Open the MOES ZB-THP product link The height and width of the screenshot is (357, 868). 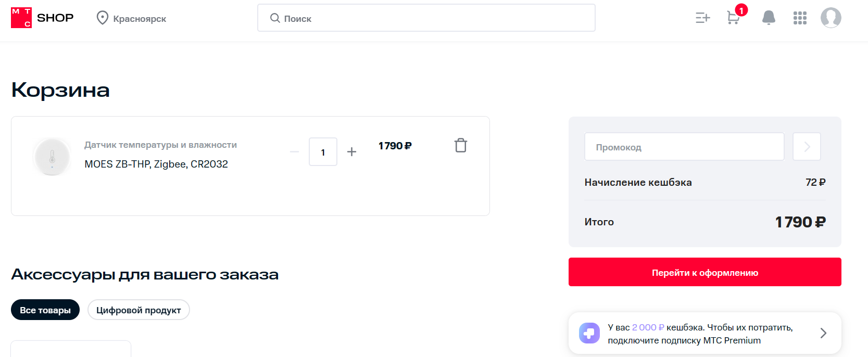pos(156,164)
